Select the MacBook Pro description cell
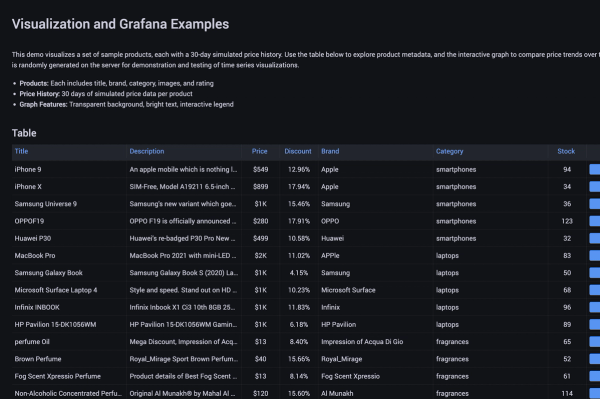 (184, 256)
